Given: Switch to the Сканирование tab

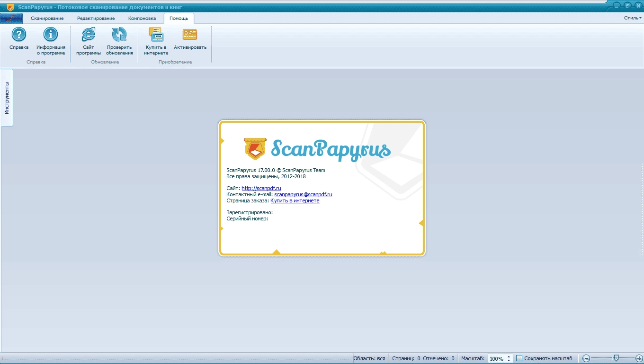Looking at the screenshot, I should (47, 18).
